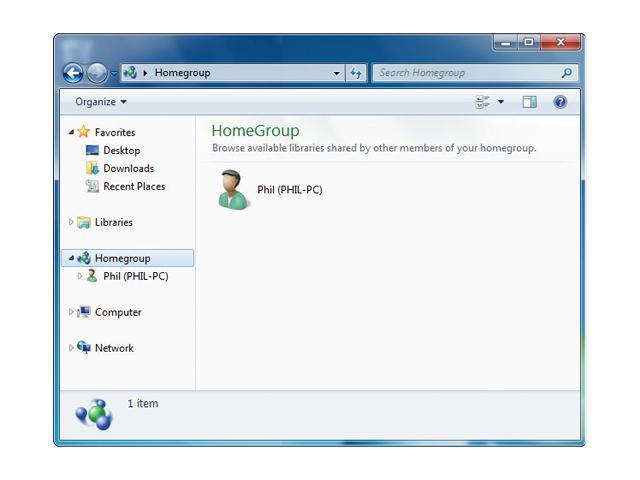Image resolution: width=640 pixels, height=480 pixels.
Task: Expand the Computer tree node
Action: [x=71, y=312]
